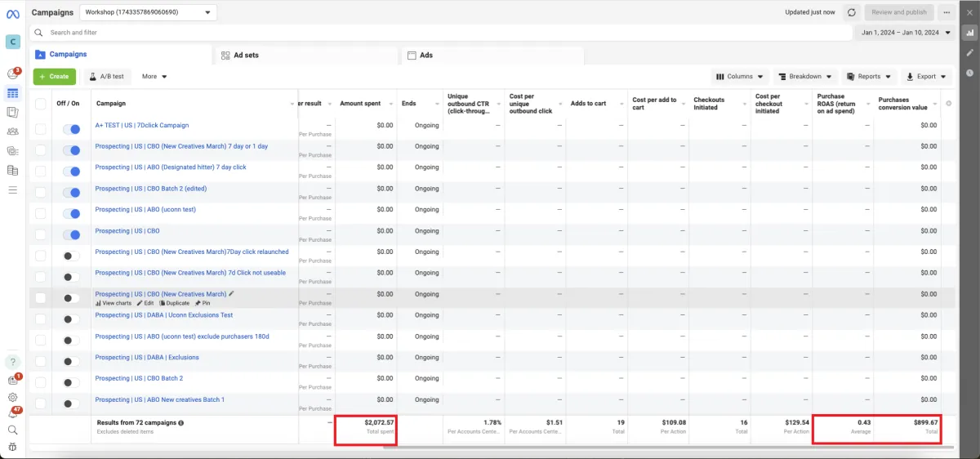The image size is (980, 459).
Task: Click the magnifier search icon in left sidebar
Action: [13, 430]
